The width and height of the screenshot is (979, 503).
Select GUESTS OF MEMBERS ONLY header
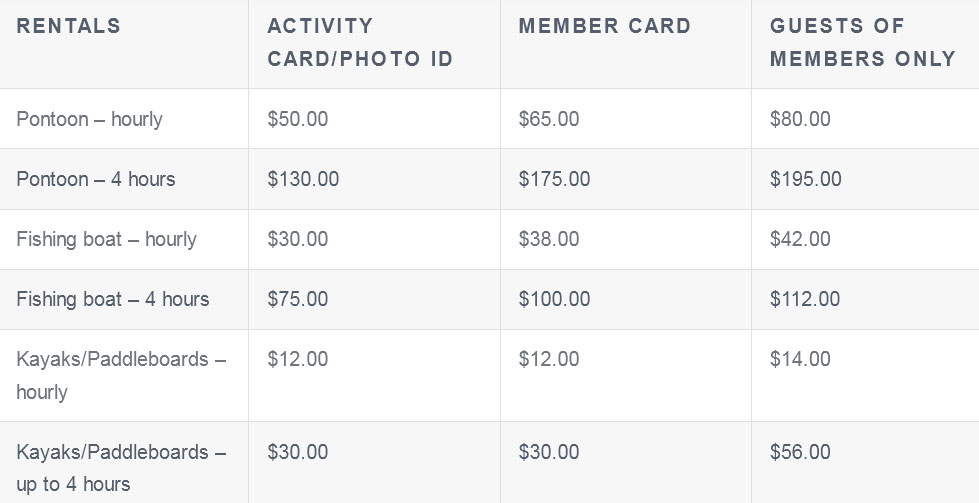tap(863, 42)
